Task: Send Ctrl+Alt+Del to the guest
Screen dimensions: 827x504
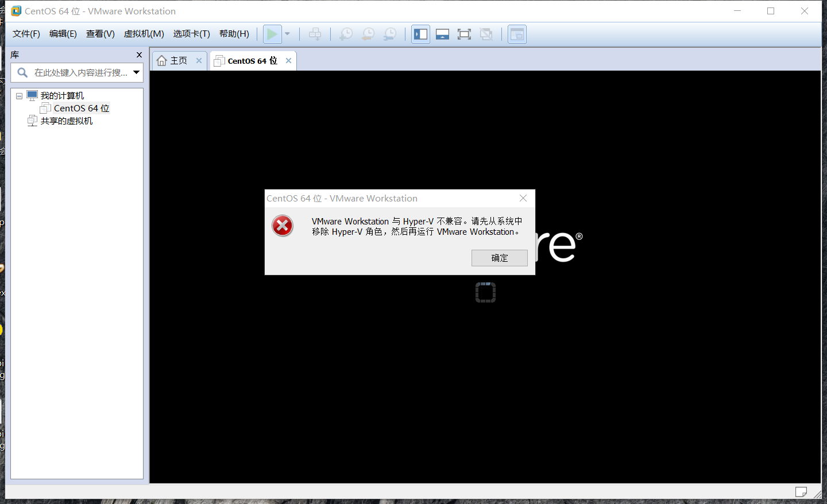Action: click(315, 34)
